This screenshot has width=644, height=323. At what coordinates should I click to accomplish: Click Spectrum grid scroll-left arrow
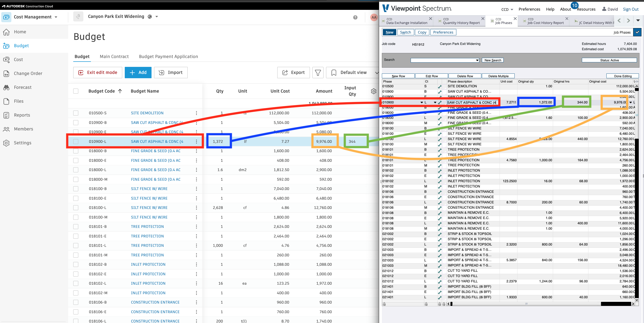(x=449, y=304)
